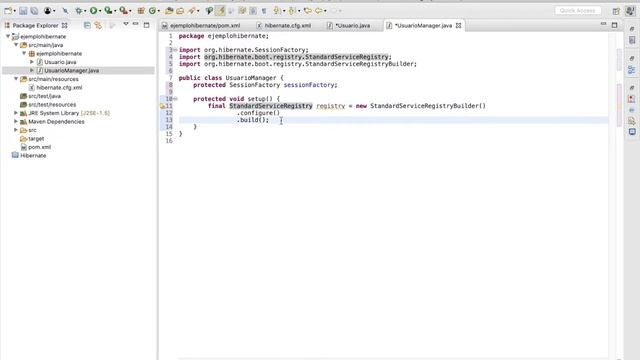Click the Debug bug icon
640x360 pixels.
click(x=79, y=11)
